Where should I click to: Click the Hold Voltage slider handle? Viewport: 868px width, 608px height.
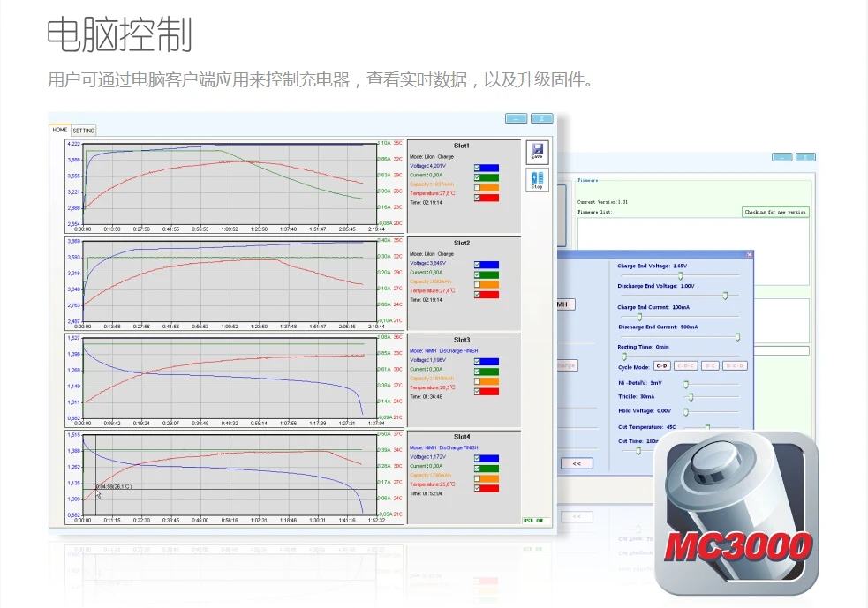pos(686,411)
